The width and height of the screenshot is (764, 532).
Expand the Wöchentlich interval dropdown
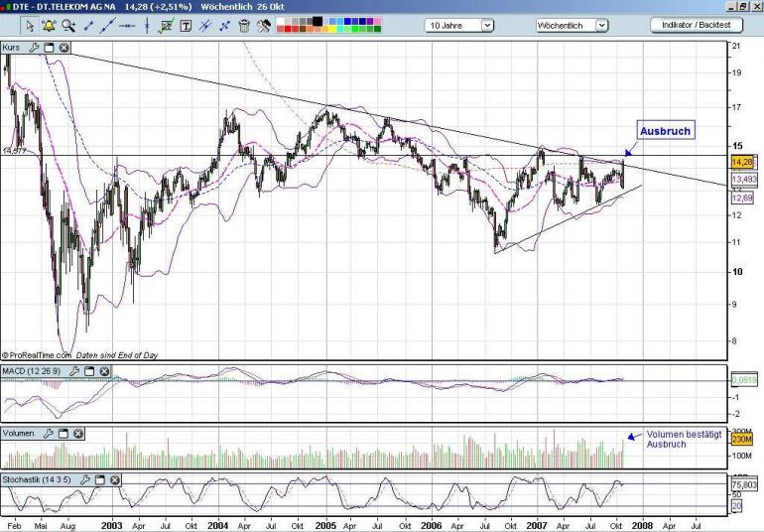coord(601,26)
